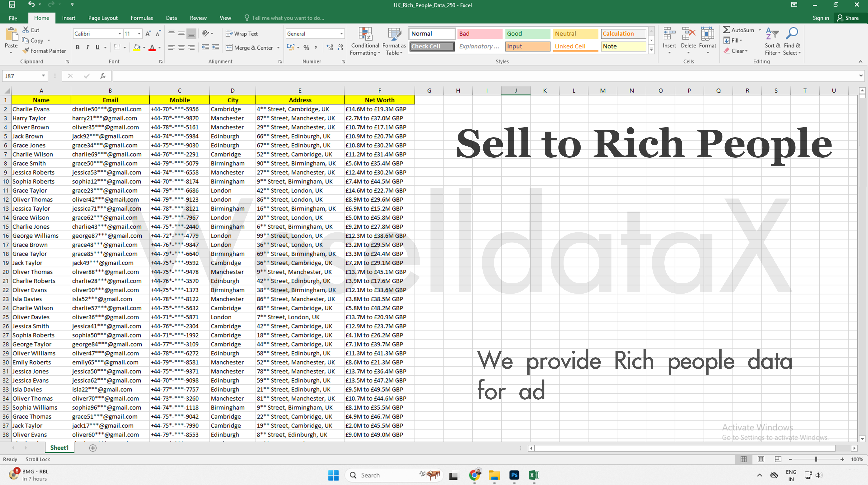The height and width of the screenshot is (485, 868).
Task: Activate the Format Painter brush
Action: point(44,51)
